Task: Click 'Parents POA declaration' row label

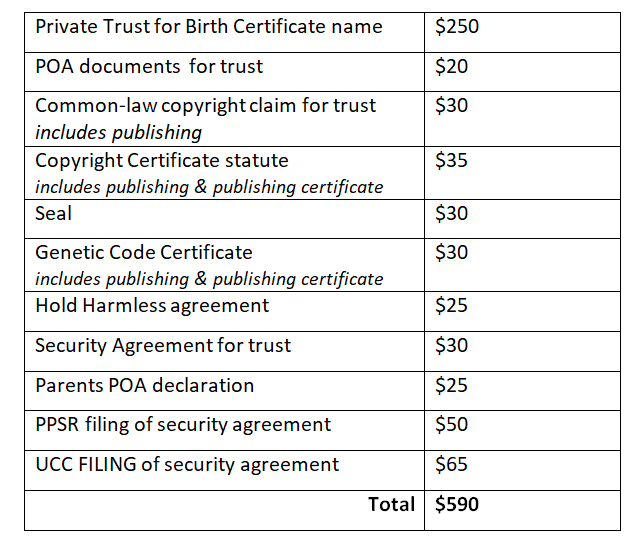Action: pyautogui.click(x=144, y=385)
